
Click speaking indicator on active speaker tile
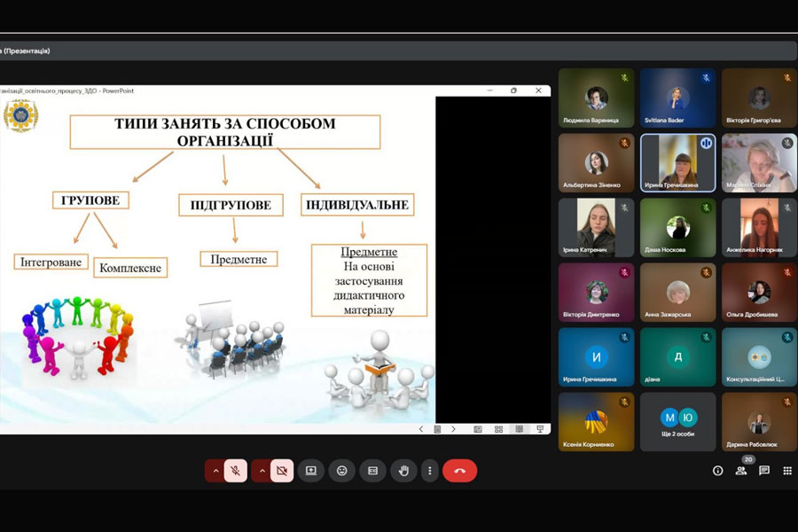(x=707, y=144)
